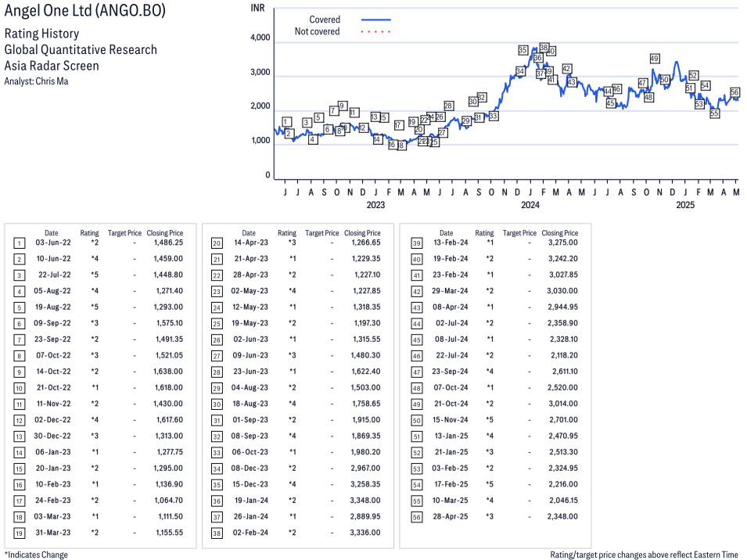Select chart marker 34 on the graph

pos(520,71)
